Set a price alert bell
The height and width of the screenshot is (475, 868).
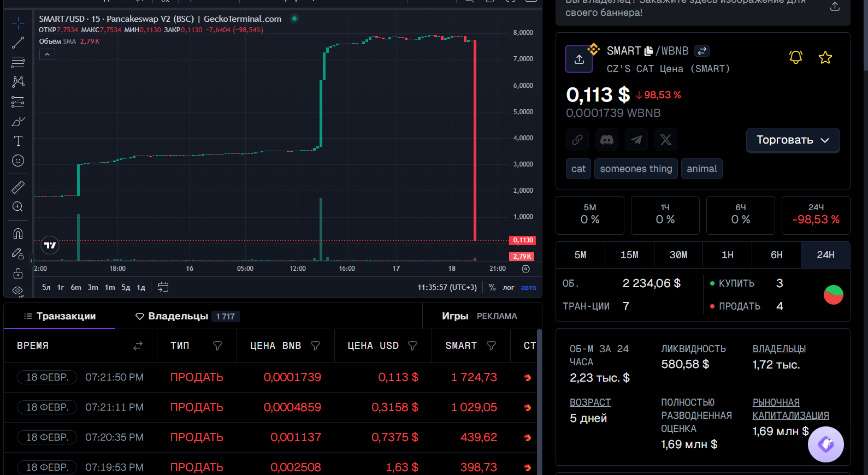pyautogui.click(x=796, y=57)
